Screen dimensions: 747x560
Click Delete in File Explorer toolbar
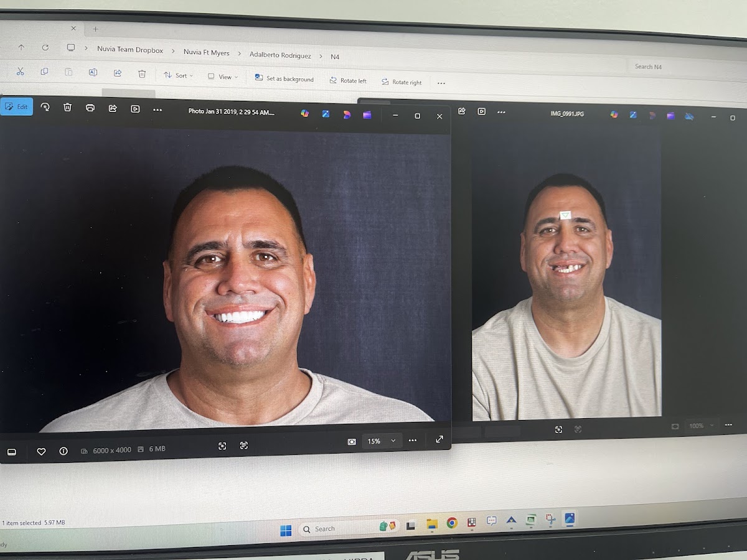coord(142,73)
